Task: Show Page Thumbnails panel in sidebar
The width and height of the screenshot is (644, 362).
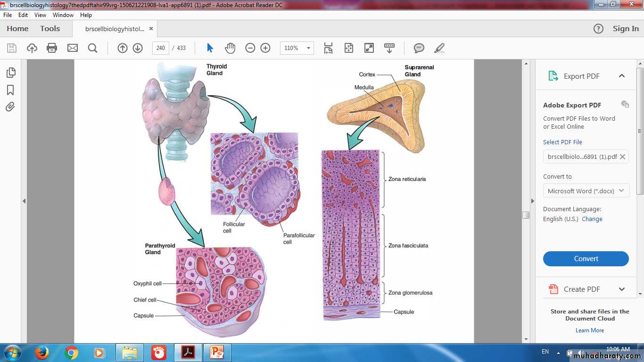Action: pyautogui.click(x=10, y=73)
